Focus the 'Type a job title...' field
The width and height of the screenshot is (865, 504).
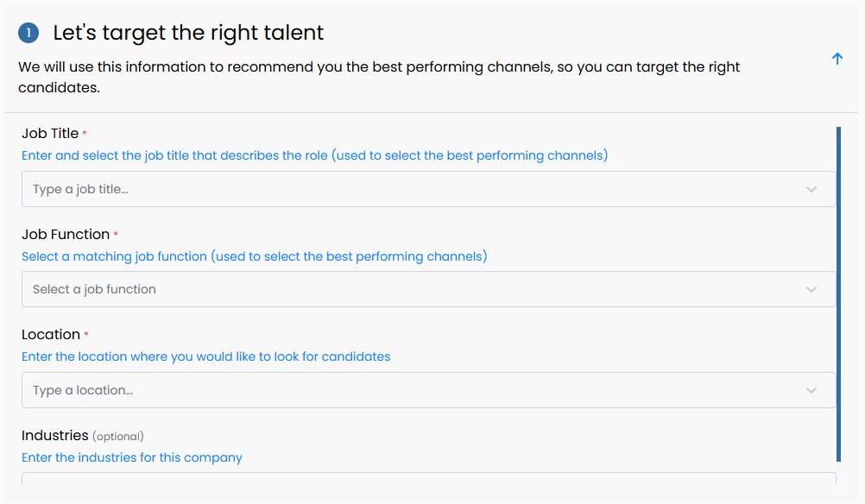click(x=429, y=189)
